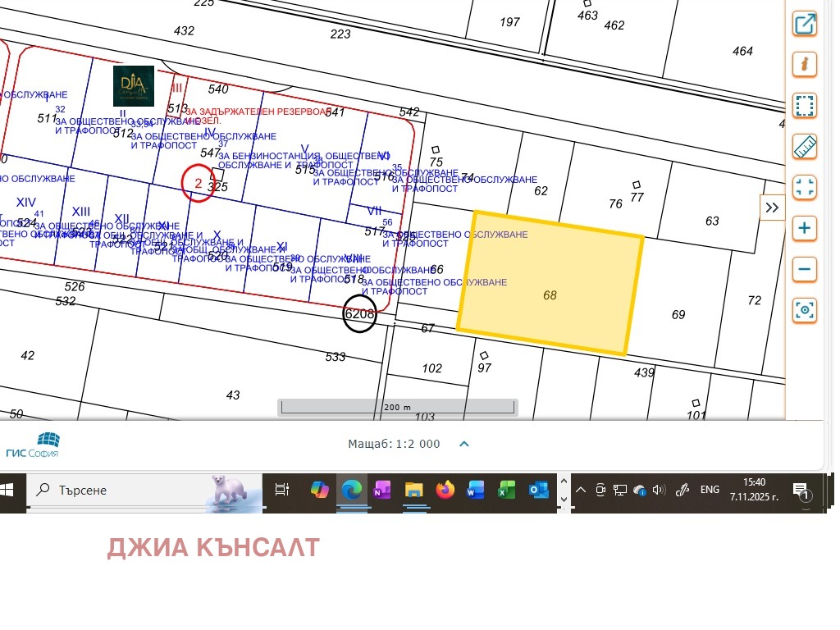Open the Windows Start menu
The image size is (840, 630).
9,490
